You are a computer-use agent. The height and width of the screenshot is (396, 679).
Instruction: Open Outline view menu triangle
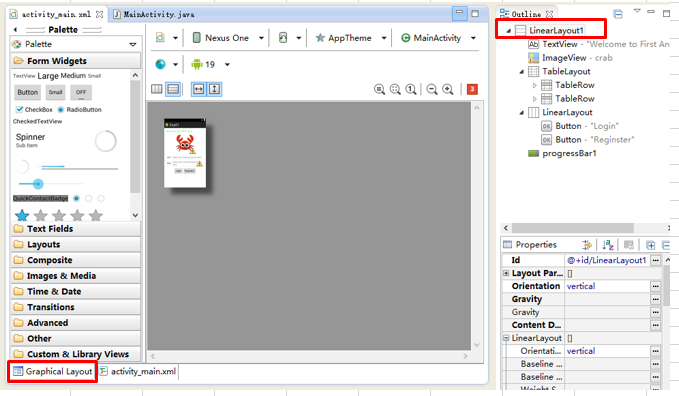click(x=637, y=11)
